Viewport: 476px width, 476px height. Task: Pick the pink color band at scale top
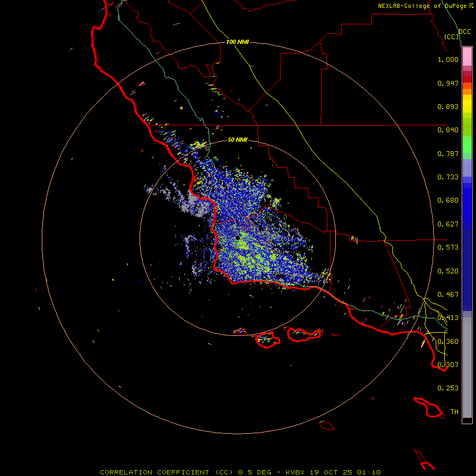point(467,56)
